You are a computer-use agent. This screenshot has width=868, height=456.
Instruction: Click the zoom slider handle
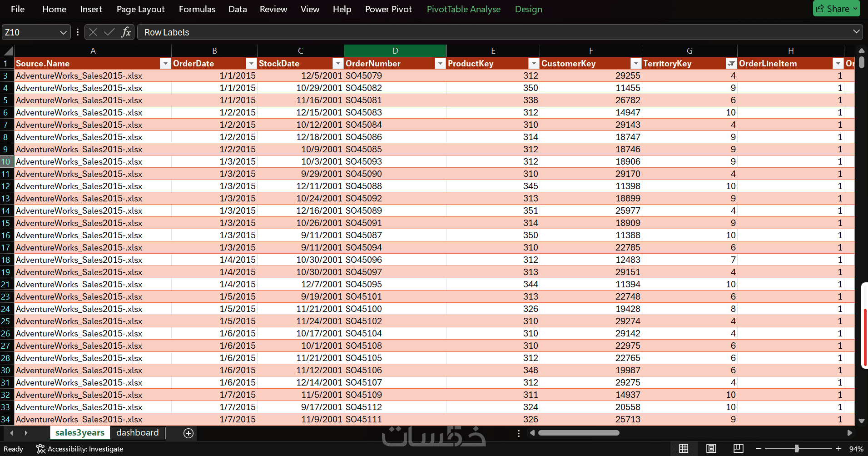click(x=797, y=449)
